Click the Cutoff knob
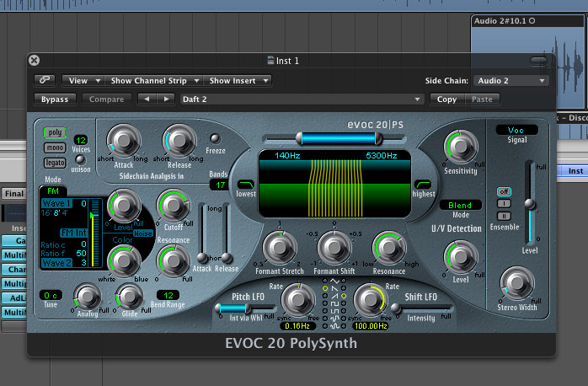The height and width of the screenshot is (386, 588). click(x=174, y=206)
